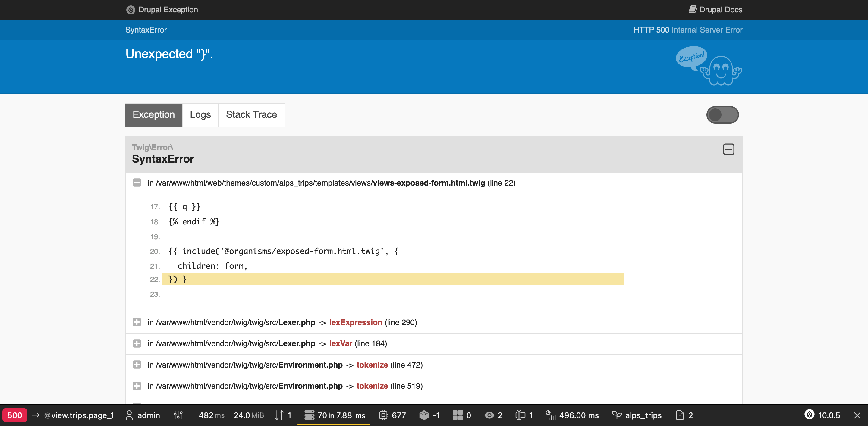Click the Exception ghost mascot image
Screen dimensions: 868x426
[x=709, y=66]
